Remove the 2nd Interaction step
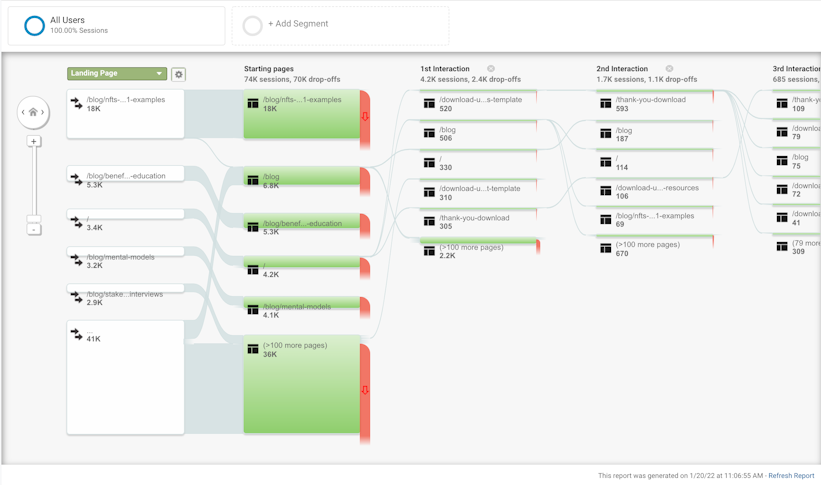The width and height of the screenshot is (821, 485). point(669,69)
